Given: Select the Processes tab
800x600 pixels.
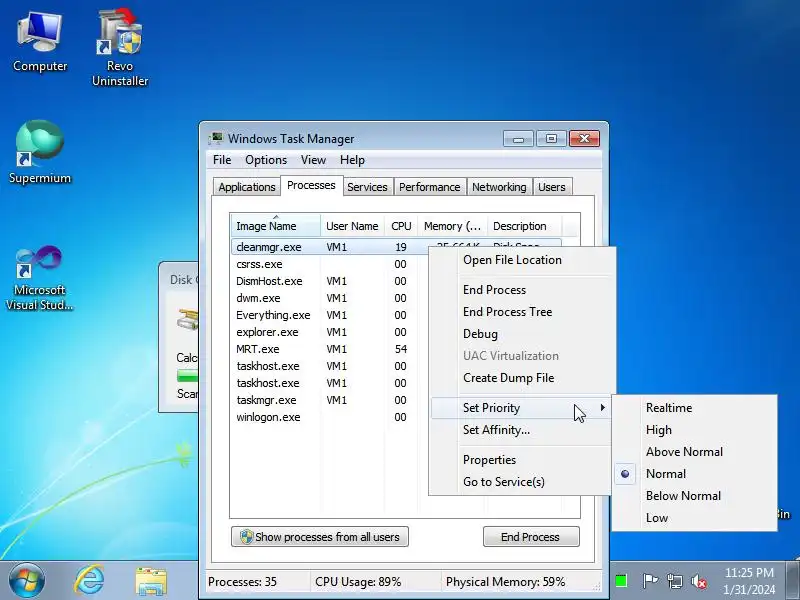Looking at the screenshot, I should pos(311,185).
